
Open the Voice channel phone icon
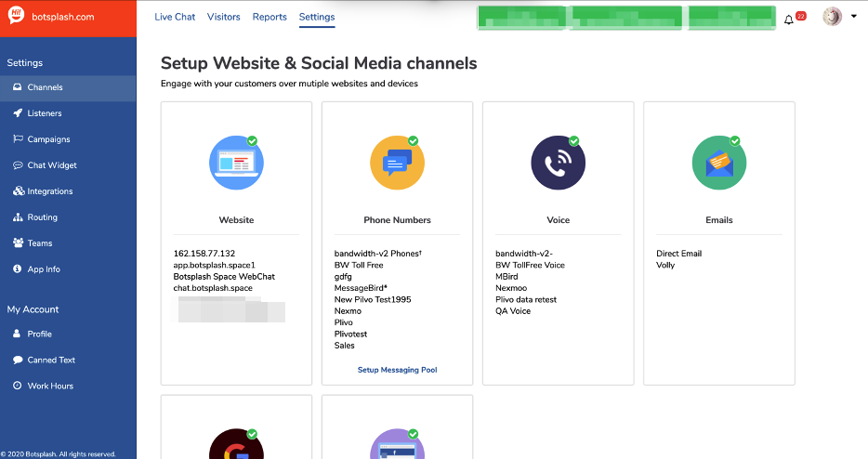click(558, 163)
